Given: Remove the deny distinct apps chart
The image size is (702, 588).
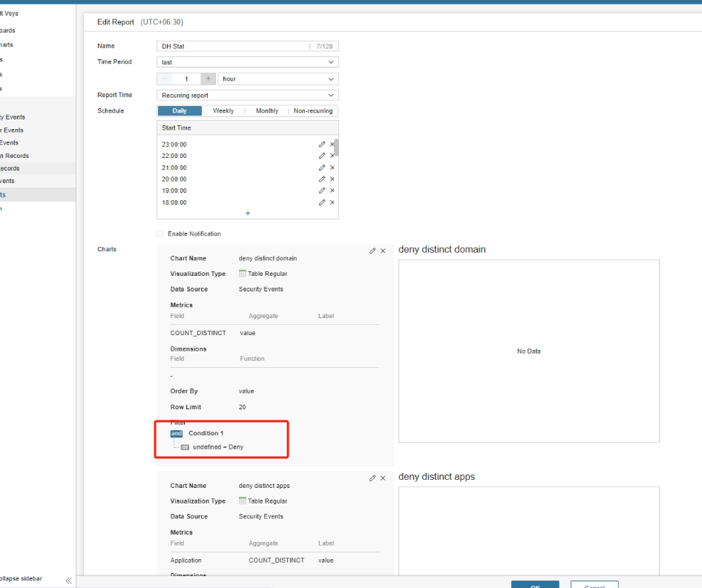Looking at the screenshot, I should coord(383,478).
